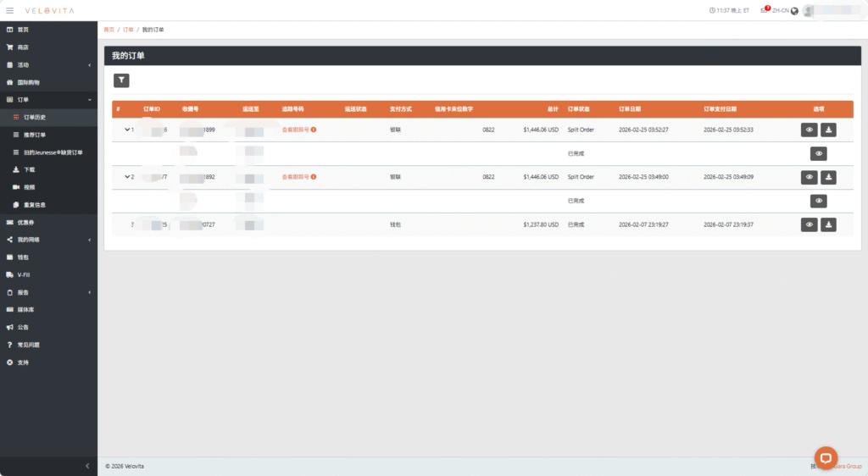Open 商店 in the sidebar
The image size is (868, 476).
click(x=23, y=47)
